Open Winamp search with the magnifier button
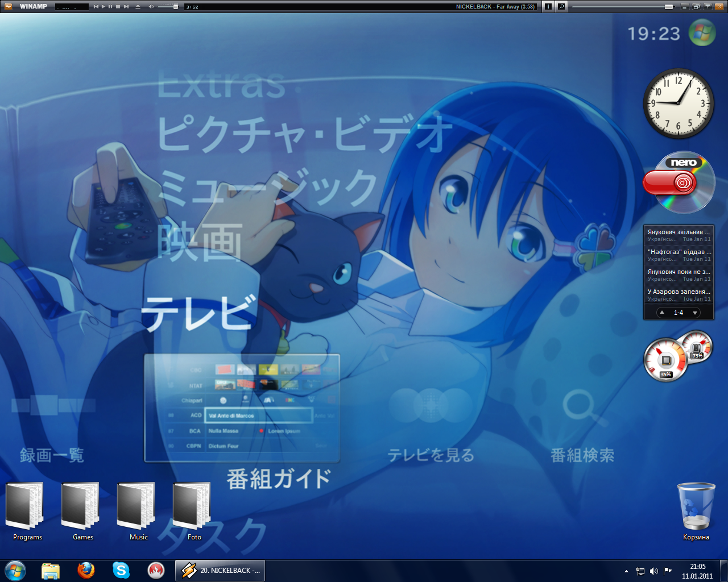The height and width of the screenshot is (582, 728). pos(561,7)
